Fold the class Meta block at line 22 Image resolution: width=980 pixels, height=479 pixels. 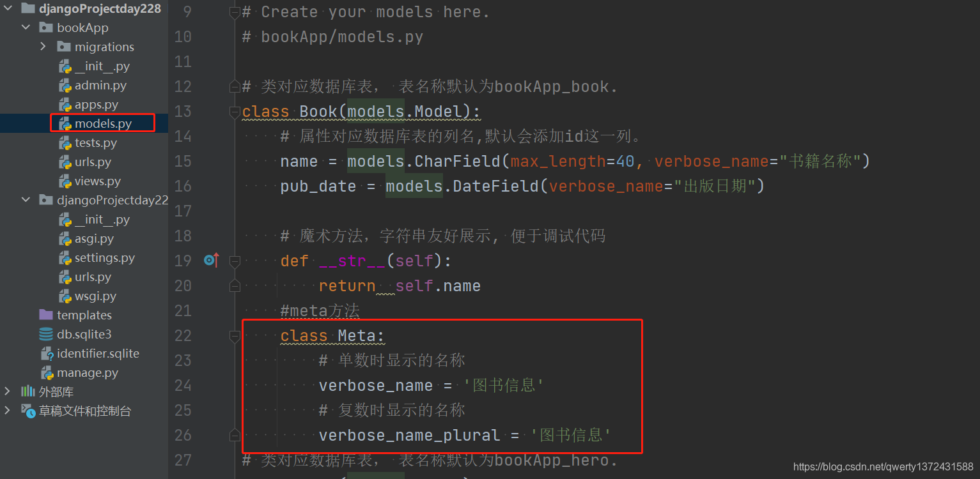click(235, 336)
